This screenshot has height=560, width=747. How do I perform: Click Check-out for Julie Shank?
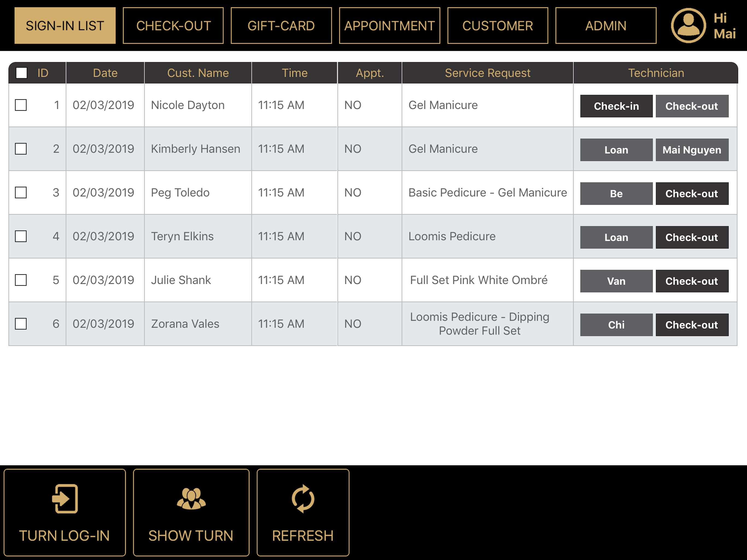tap(692, 281)
